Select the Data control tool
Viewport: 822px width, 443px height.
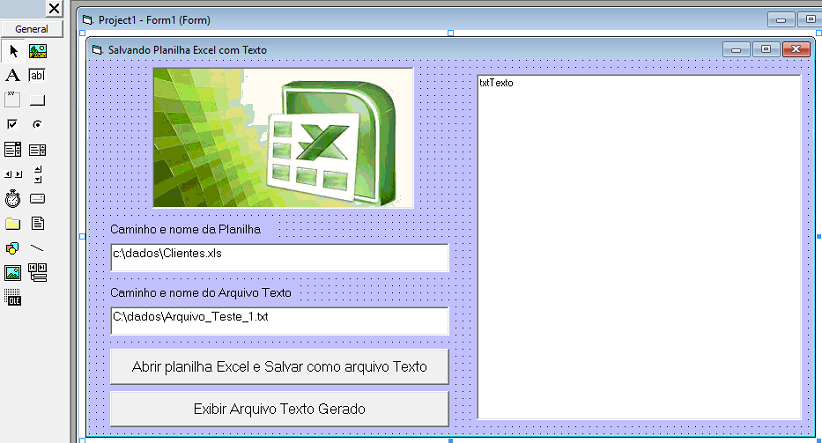(37, 273)
